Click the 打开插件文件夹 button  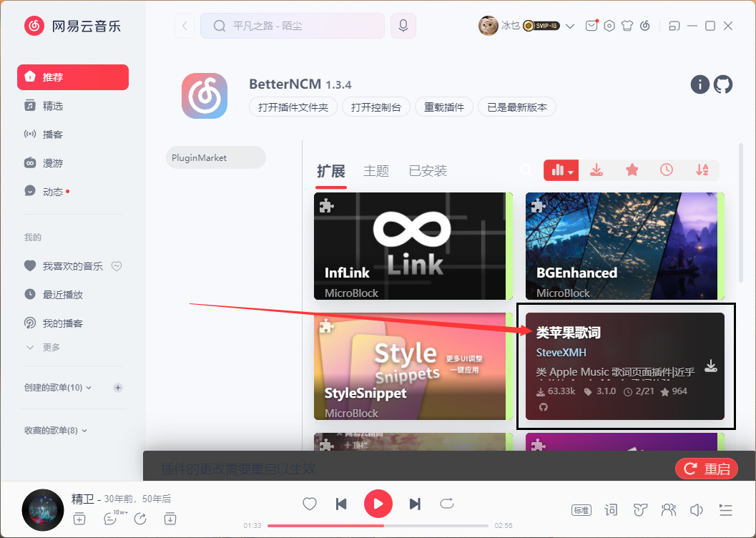point(293,107)
